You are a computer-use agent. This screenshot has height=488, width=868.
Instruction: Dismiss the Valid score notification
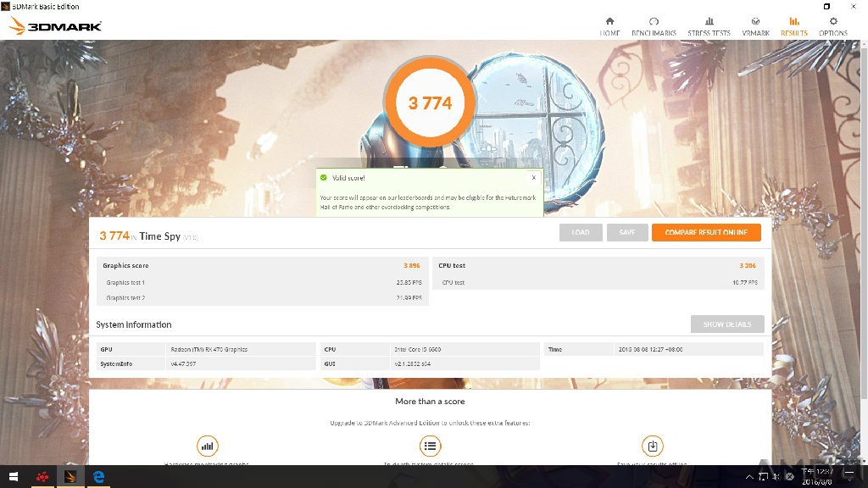coord(534,178)
